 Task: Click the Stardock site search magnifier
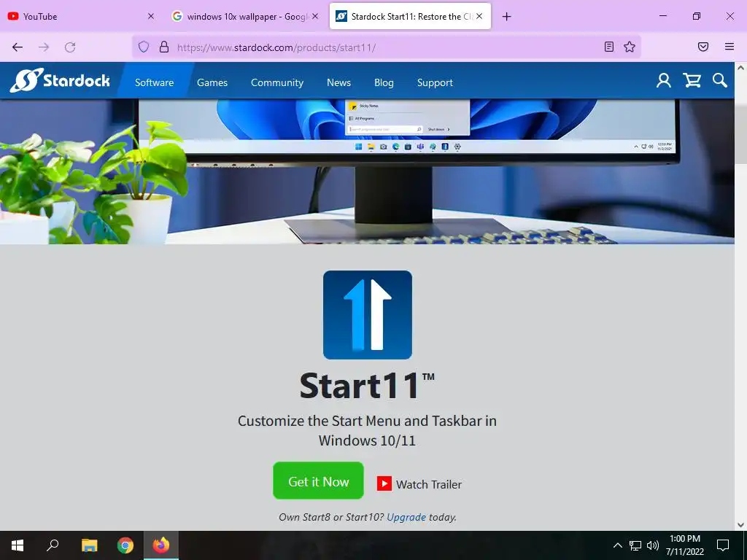[x=720, y=80]
